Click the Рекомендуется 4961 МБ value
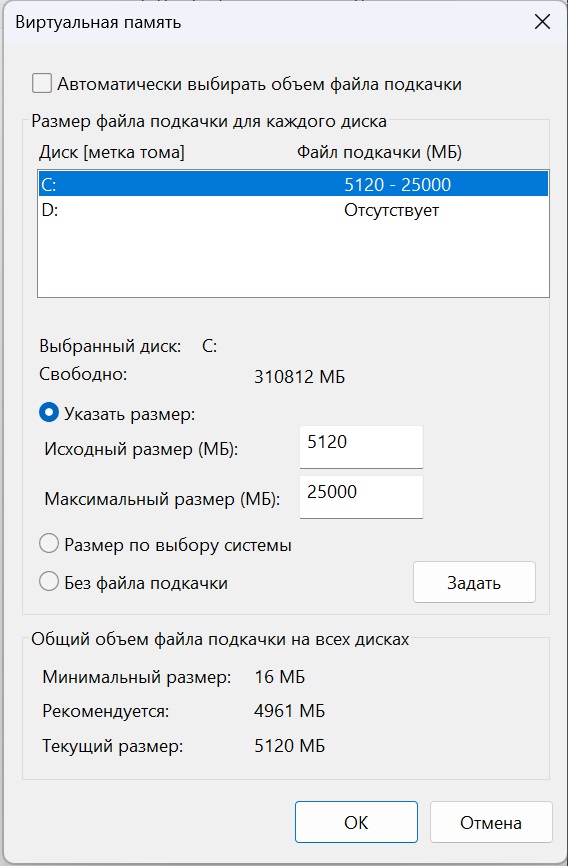 (290, 711)
